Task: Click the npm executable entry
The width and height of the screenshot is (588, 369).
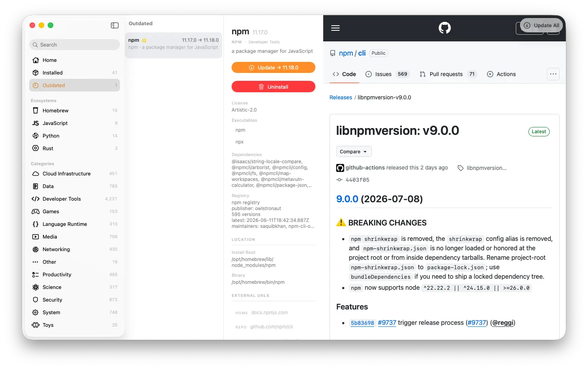Action: (240, 130)
